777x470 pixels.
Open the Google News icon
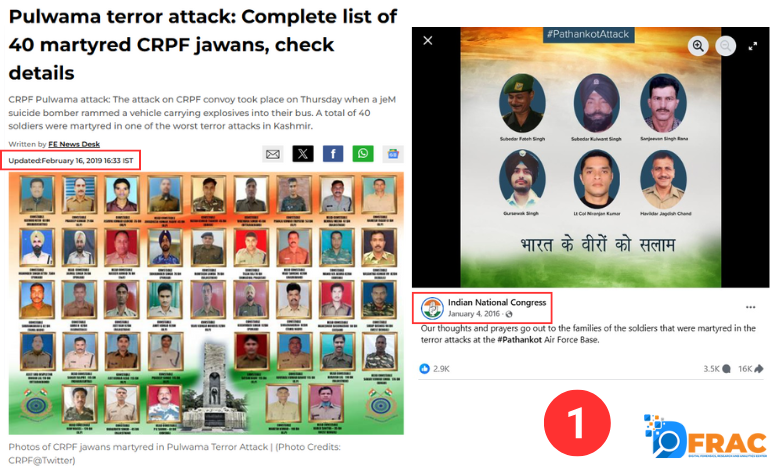pyautogui.click(x=393, y=154)
